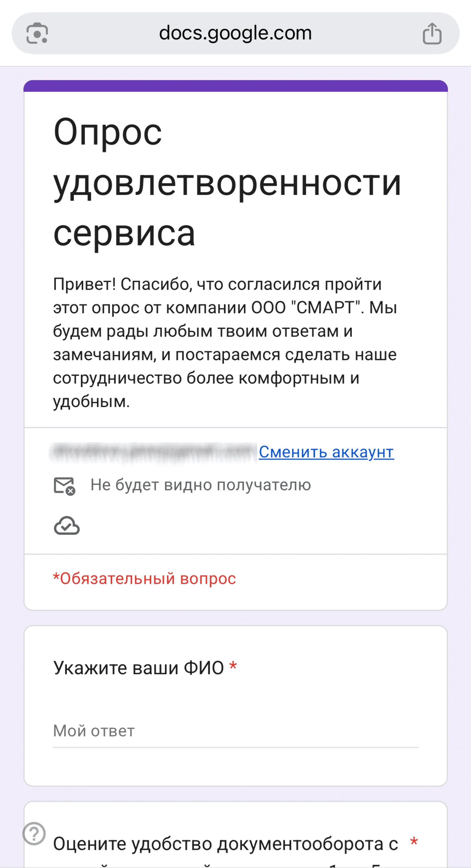This screenshot has width=471, height=868.
Task: Click the red asterisk beside ФИО
Action: (x=233, y=666)
